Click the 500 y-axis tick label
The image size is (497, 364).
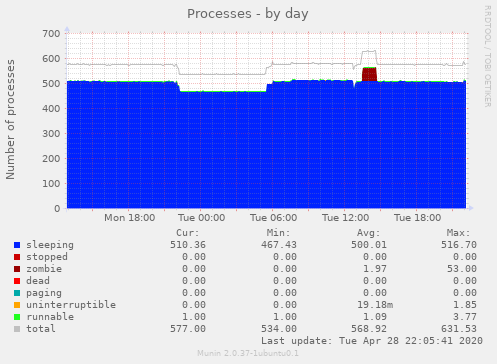pyautogui.click(x=51, y=84)
